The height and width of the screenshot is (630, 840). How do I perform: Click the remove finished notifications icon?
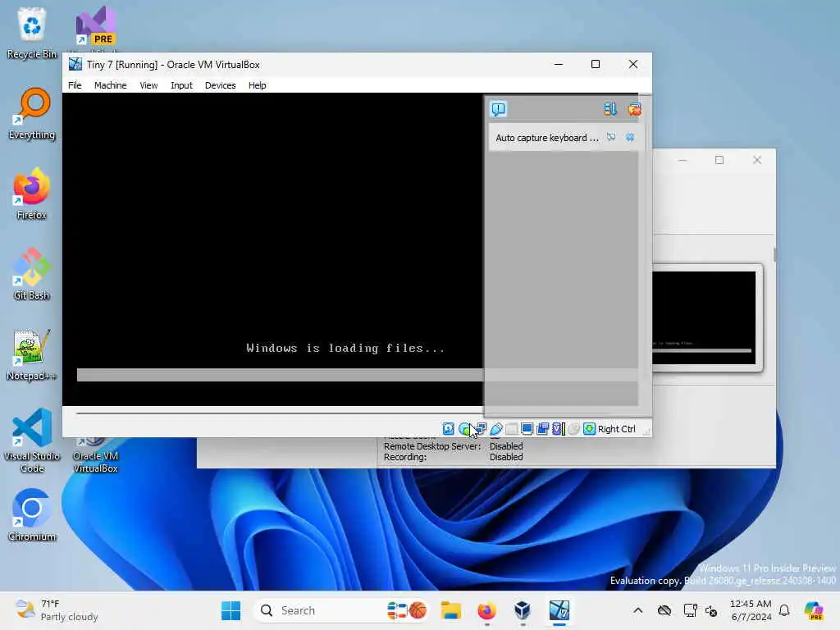[x=635, y=109]
